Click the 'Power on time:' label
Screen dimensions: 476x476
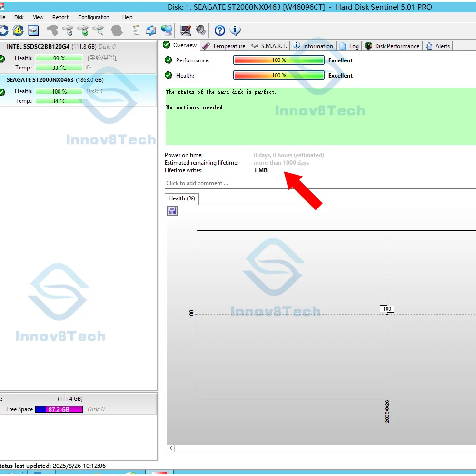coord(184,155)
